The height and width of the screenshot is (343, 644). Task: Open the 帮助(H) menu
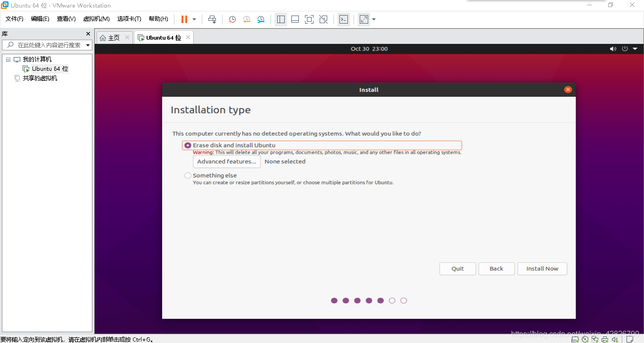click(158, 19)
